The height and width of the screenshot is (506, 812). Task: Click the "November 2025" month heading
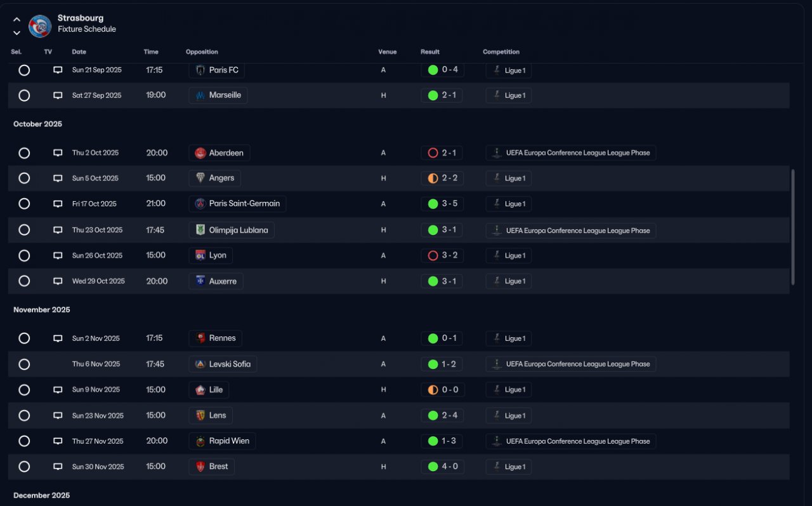click(x=42, y=310)
